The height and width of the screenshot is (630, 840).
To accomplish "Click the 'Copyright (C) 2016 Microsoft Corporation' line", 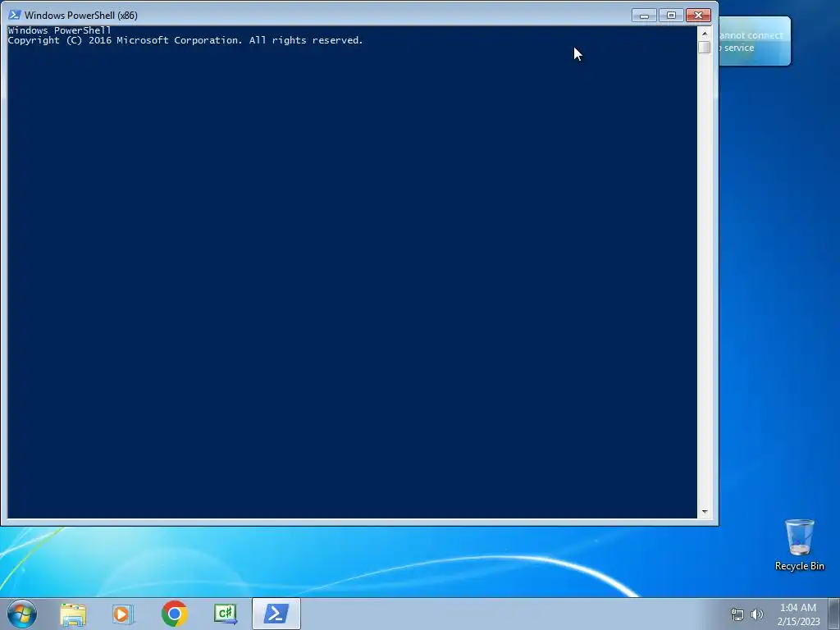I will [185, 41].
